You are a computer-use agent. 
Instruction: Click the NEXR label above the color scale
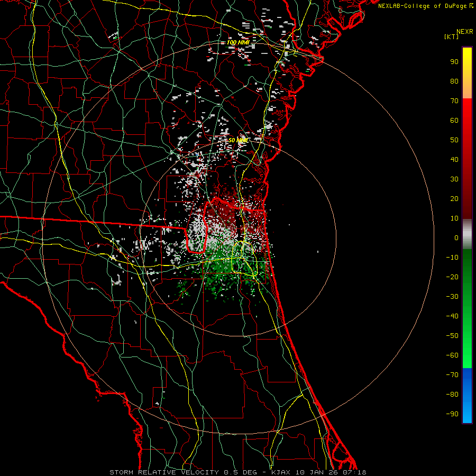(x=464, y=32)
